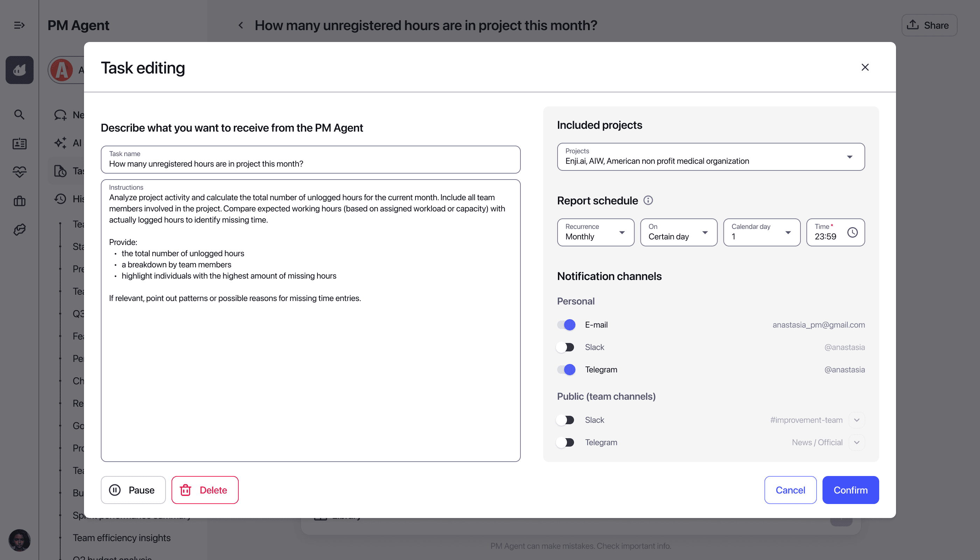This screenshot has height=560, width=980.
Task: Click the contact card icon in sidebar
Action: pyautogui.click(x=19, y=143)
